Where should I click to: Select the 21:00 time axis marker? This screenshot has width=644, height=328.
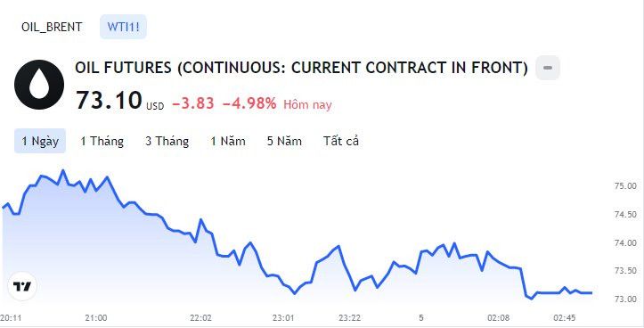tap(95, 317)
